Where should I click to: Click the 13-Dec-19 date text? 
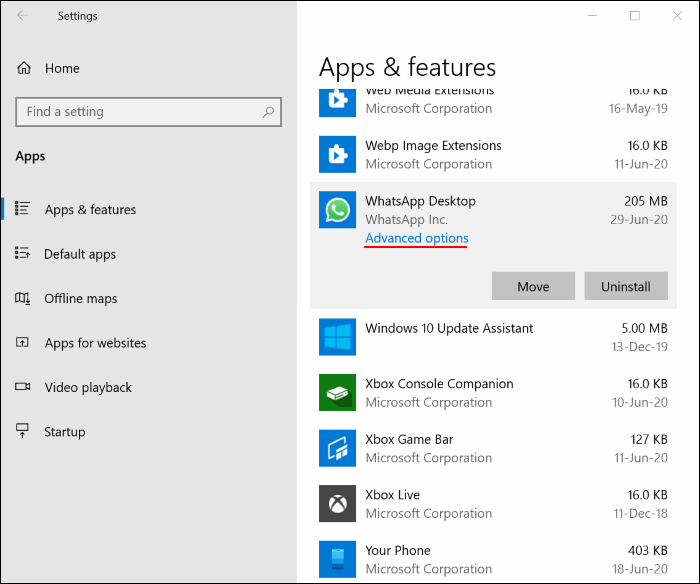click(x=639, y=347)
